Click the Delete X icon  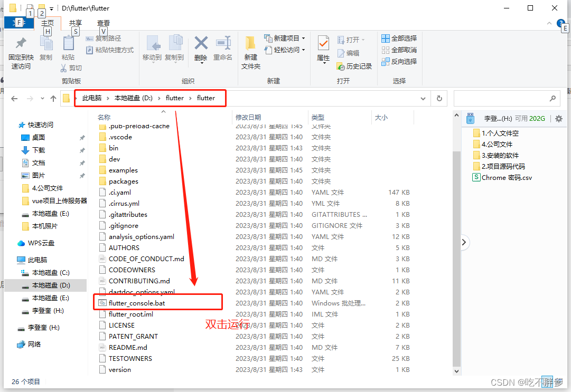(201, 43)
